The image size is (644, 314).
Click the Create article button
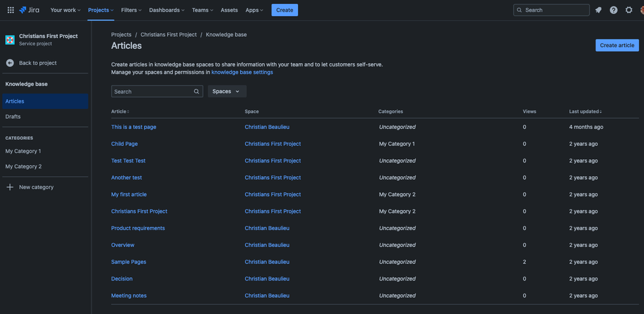617,45
